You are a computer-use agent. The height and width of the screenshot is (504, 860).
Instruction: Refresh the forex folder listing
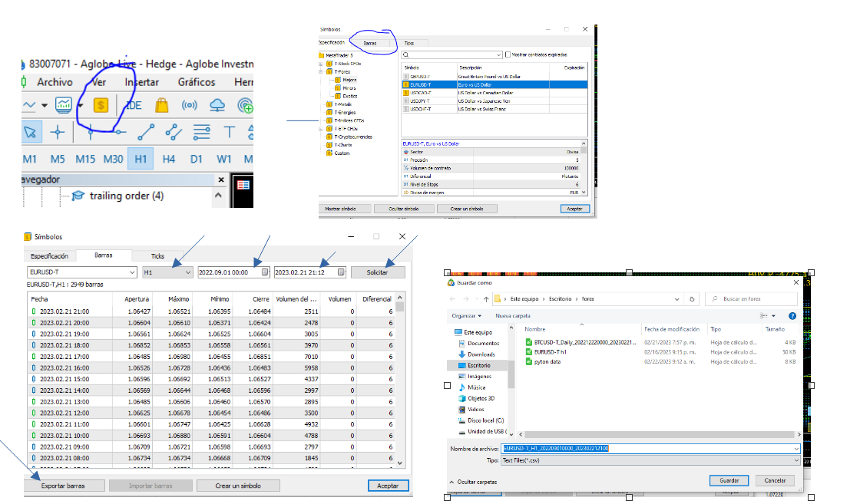[692, 299]
